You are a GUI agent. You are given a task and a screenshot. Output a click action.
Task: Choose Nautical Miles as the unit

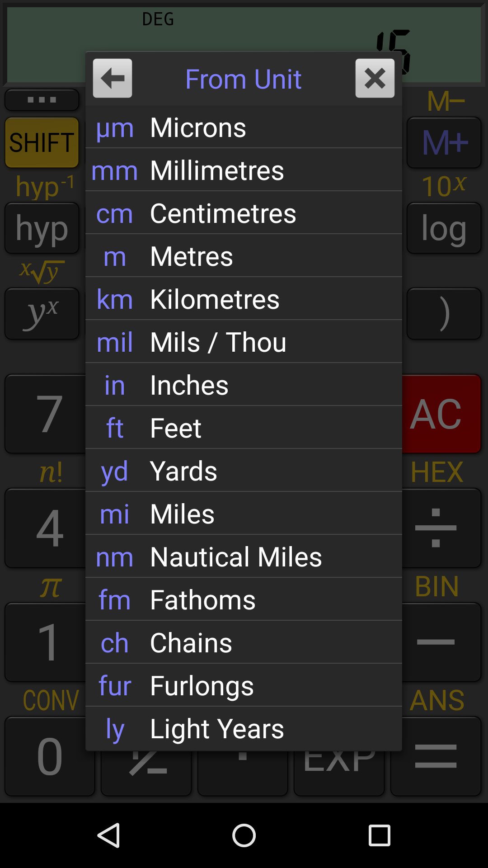point(244,557)
